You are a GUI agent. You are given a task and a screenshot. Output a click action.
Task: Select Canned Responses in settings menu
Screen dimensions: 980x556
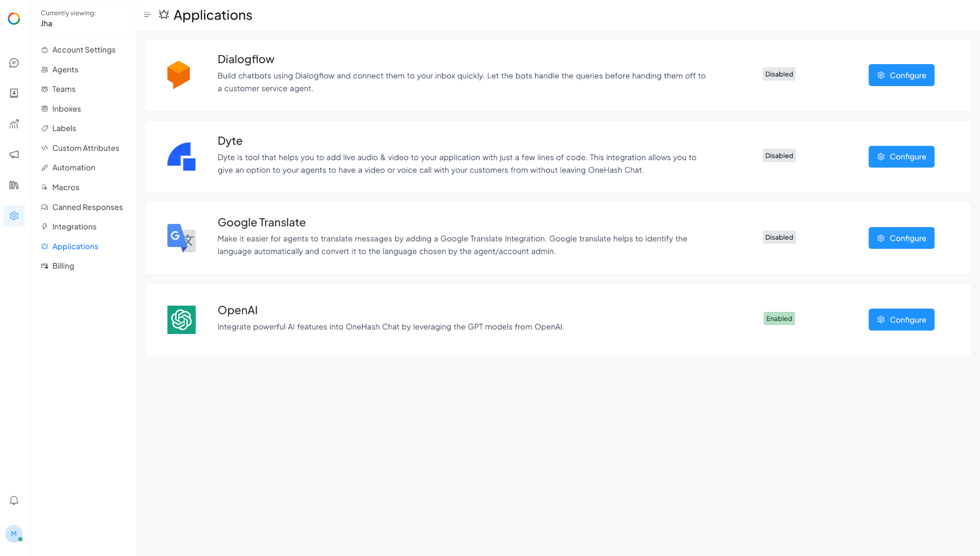click(87, 207)
